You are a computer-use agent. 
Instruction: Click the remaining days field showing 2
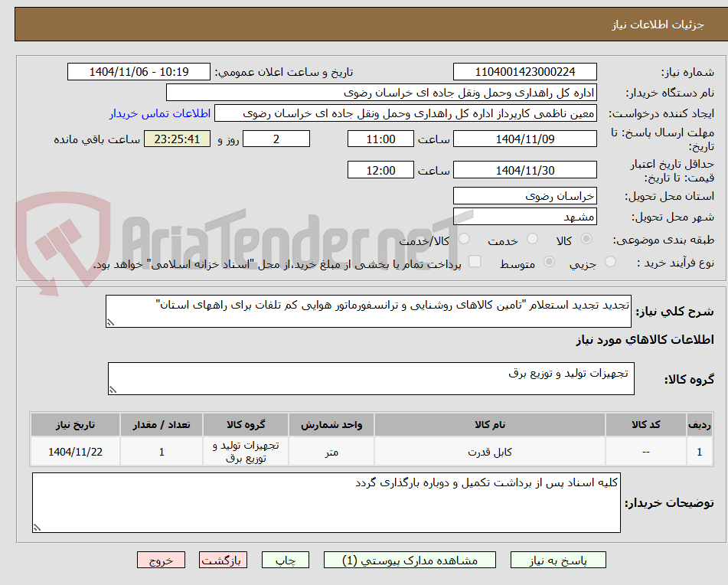pos(276,139)
